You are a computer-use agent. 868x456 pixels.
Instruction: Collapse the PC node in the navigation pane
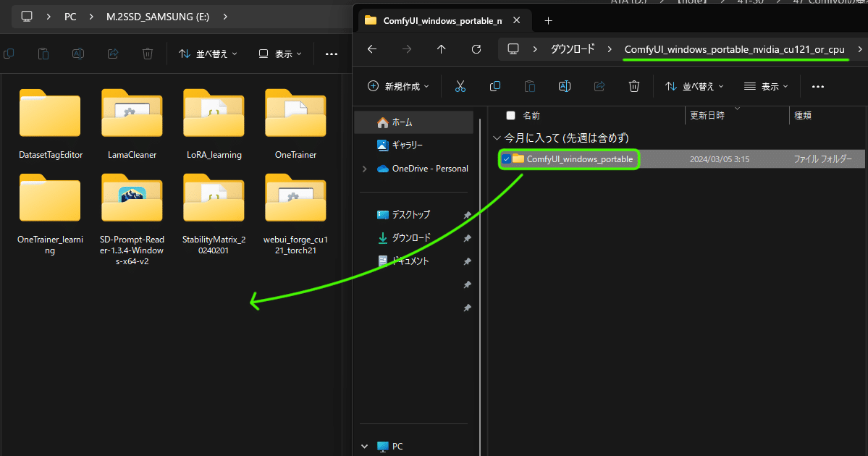[365, 446]
